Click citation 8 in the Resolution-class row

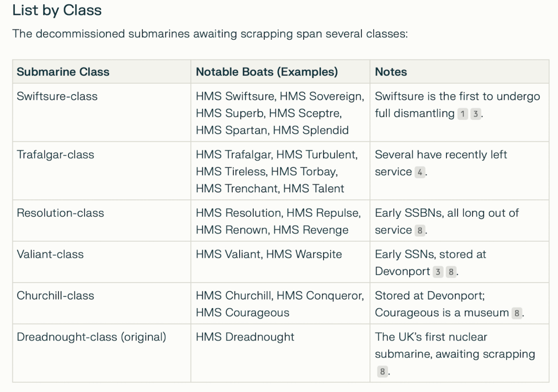coord(420,230)
